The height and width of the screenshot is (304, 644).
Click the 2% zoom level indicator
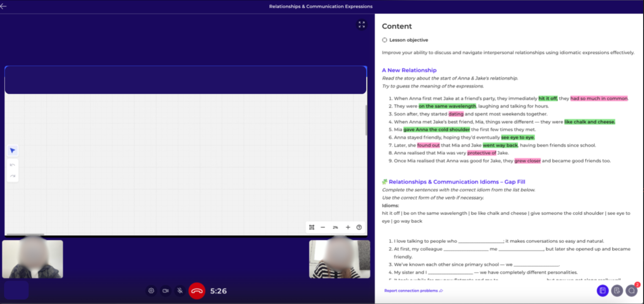(335, 227)
